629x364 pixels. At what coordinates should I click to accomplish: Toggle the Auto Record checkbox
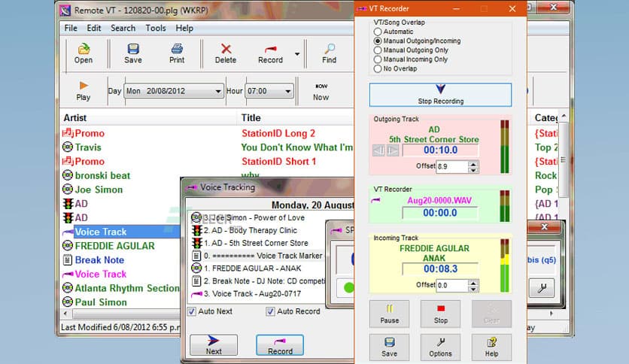[x=270, y=311]
